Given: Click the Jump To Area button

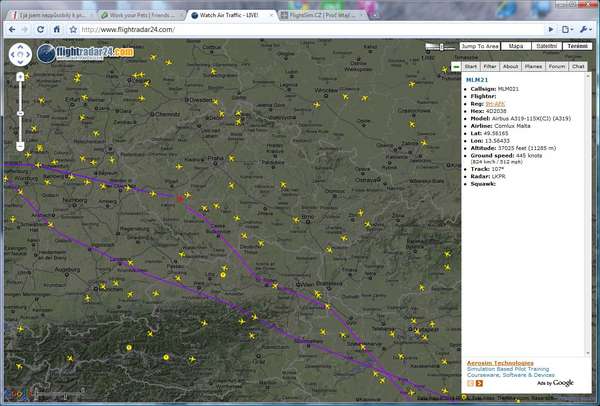Looking at the screenshot, I should [480, 46].
